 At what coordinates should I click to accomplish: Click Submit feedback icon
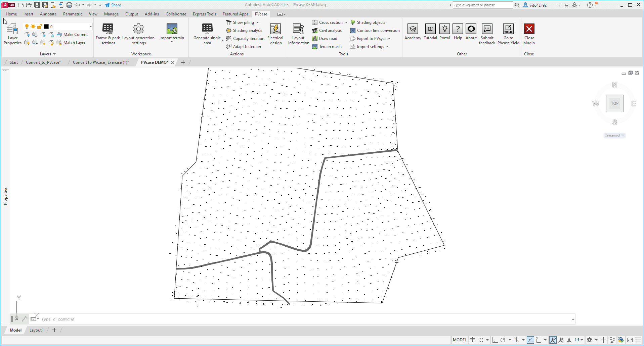pos(487,29)
